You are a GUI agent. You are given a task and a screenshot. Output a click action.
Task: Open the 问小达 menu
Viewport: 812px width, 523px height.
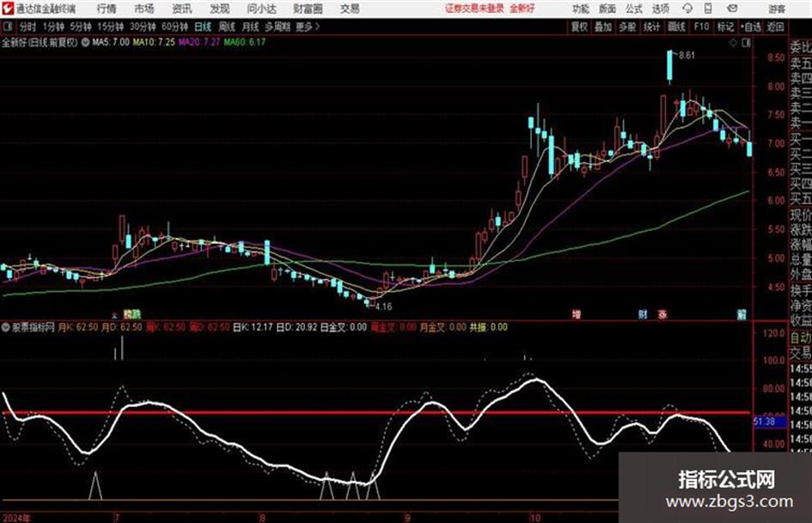pyautogui.click(x=261, y=9)
